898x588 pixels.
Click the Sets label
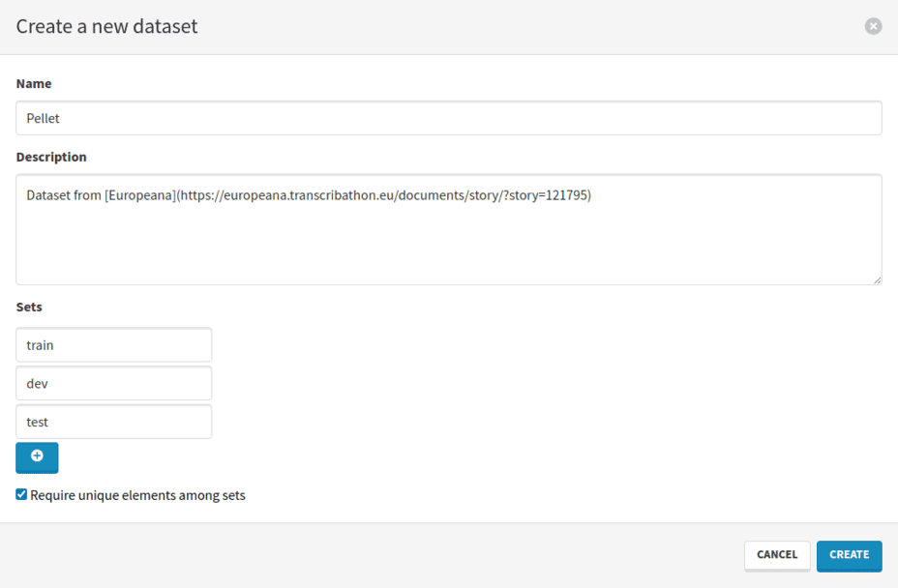pos(29,307)
